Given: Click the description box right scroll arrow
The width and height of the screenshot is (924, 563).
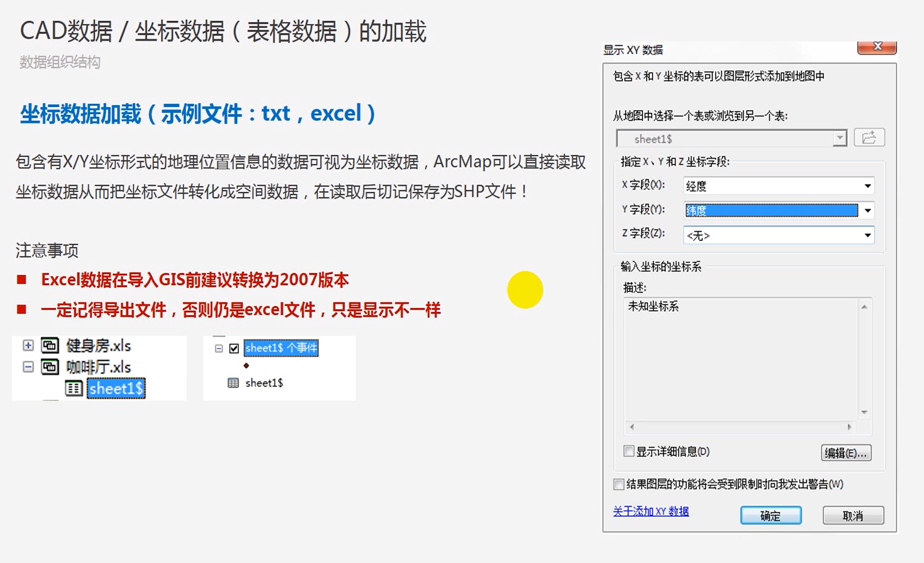Looking at the screenshot, I should pyautogui.click(x=849, y=426).
